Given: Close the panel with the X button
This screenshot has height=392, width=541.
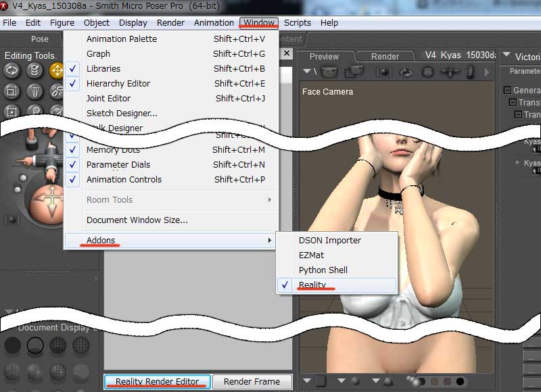Looking at the screenshot, I should (287, 53).
